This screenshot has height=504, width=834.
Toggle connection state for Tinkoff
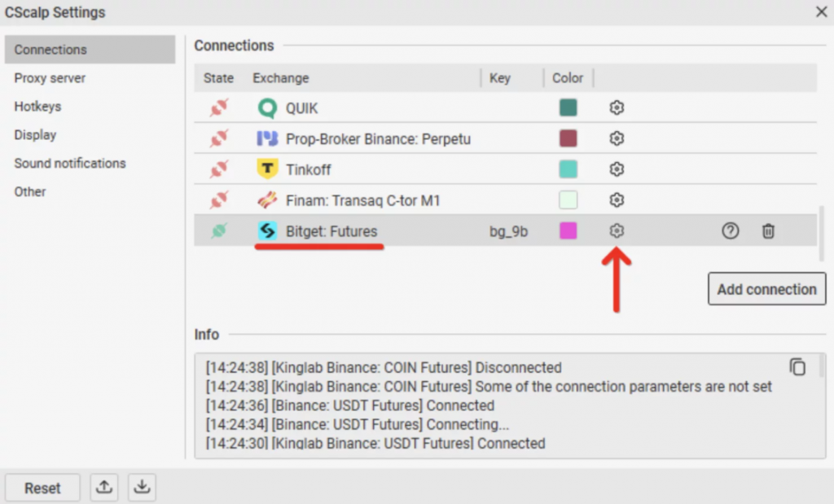click(x=218, y=169)
